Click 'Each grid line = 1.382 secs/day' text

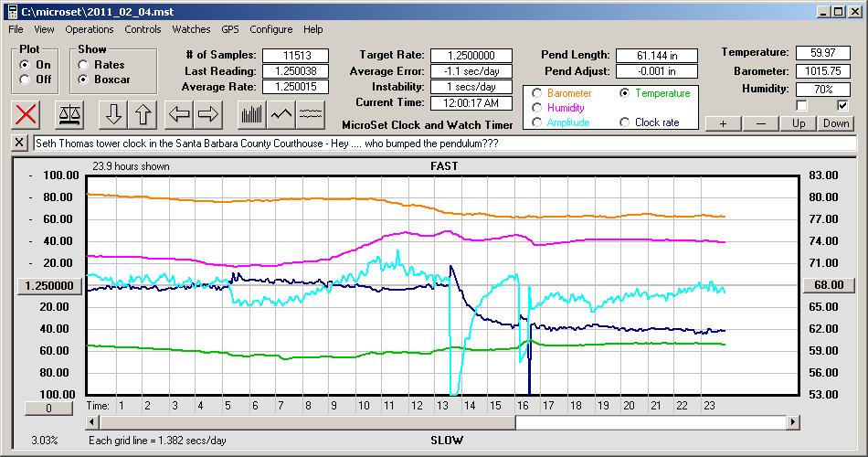click(158, 441)
